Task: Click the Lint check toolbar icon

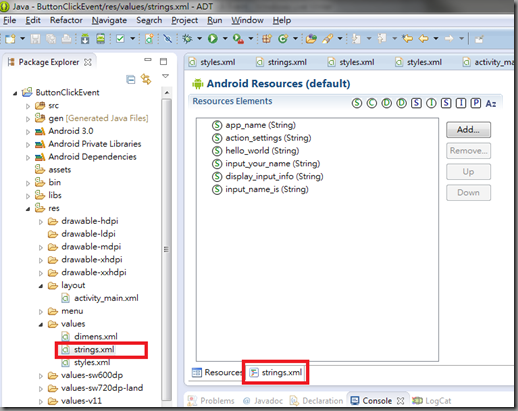Action: tap(120, 39)
